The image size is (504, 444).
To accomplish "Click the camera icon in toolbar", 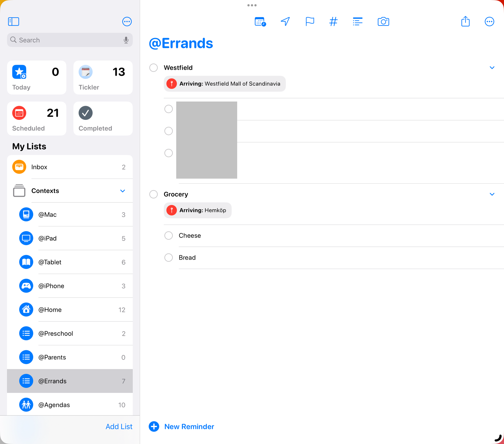I will click(x=383, y=21).
